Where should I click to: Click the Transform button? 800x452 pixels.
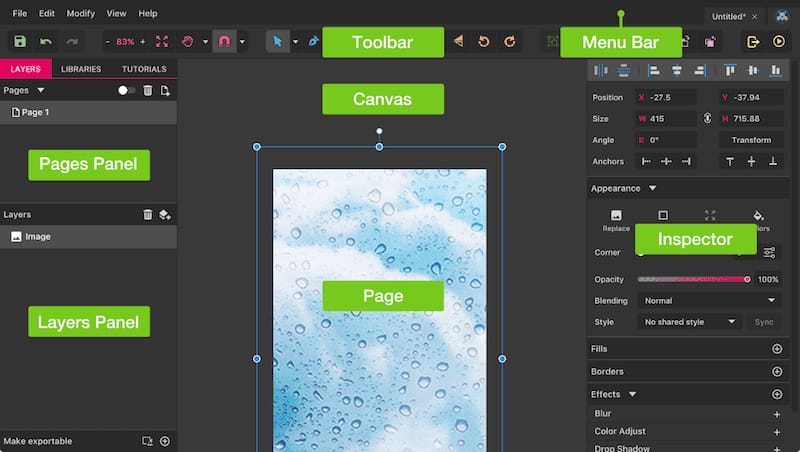click(751, 140)
